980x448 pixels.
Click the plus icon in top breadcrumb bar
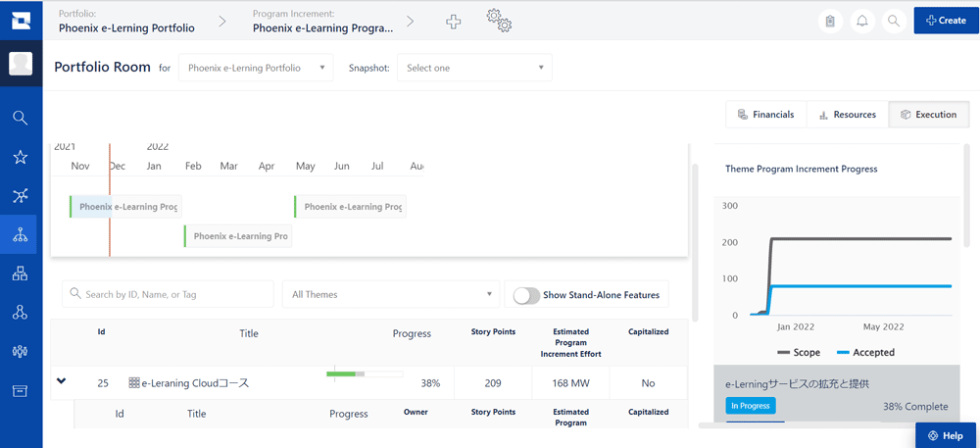pos(453,22)
